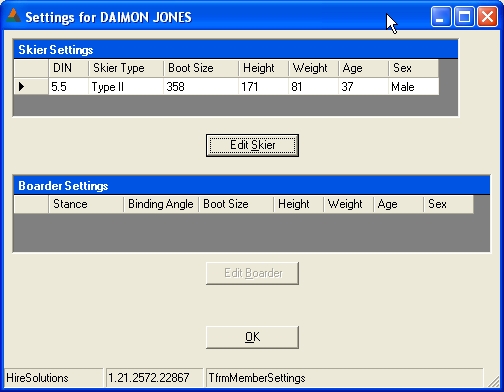Select the height 171 cell
Viewport: 504px width, 392px height.
pyautogui.click(x=263, y=87)
